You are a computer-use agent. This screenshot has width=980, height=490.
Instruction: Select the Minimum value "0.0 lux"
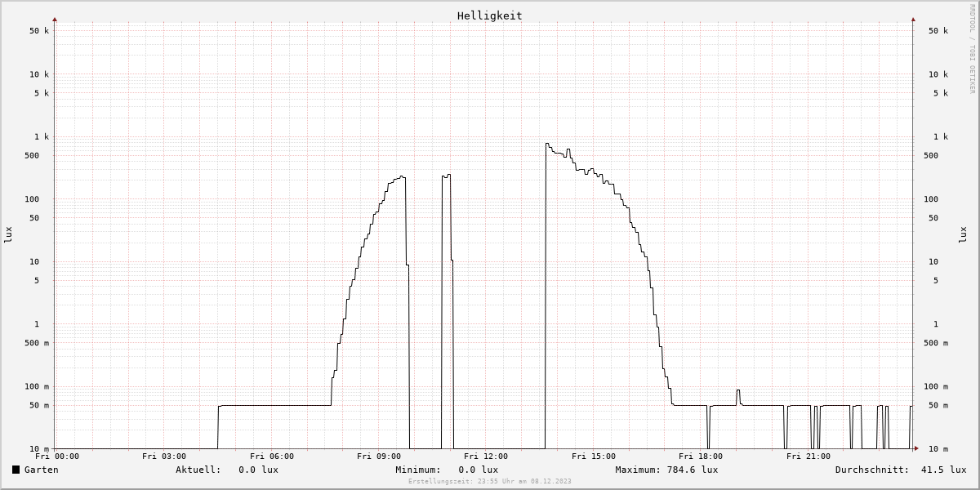coord(478,470)
